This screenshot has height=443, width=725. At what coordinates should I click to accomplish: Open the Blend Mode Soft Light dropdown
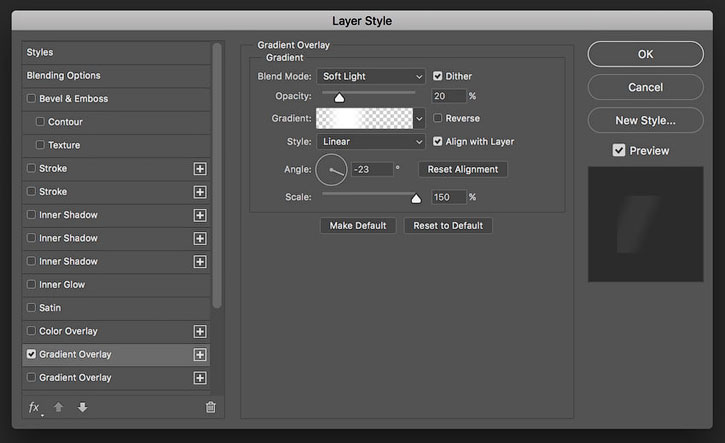coord(370,76)
